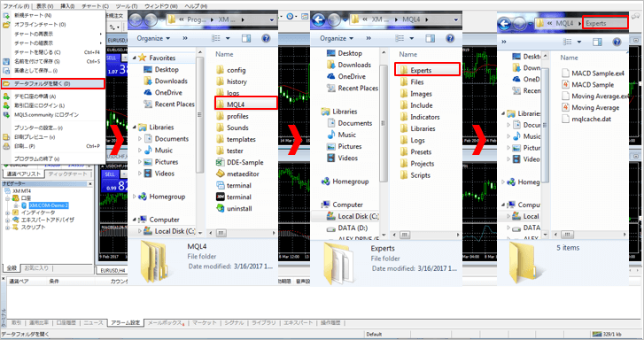
Task: Switch to the 通貨ペアリスト tab
Action: [23, 174]
